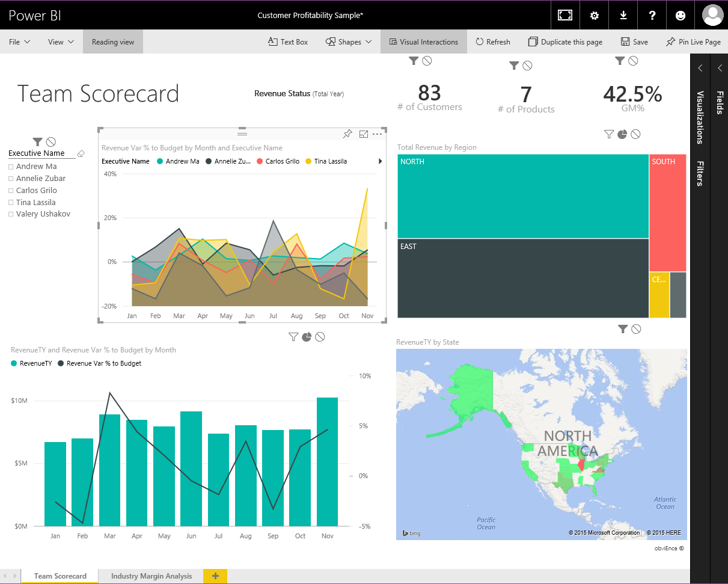Check the Andrew Ma slicer checkbox

(x=12, y=166)
